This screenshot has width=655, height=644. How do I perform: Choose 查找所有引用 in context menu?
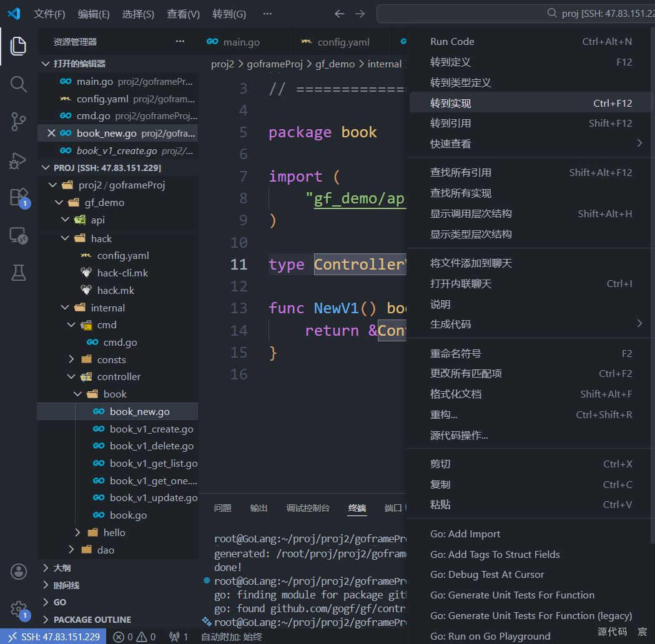coord(531,172)
